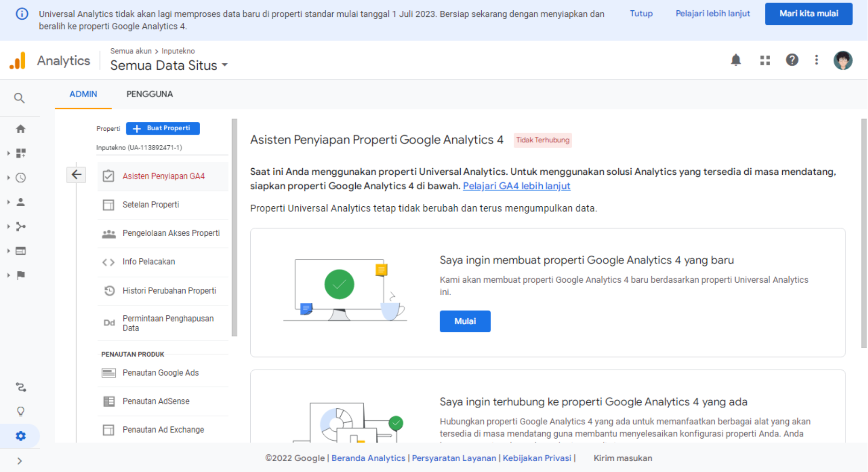
Task: Open Realtime clock icon in sidebar
Action: pyautogui.click(x=21, y=178)
